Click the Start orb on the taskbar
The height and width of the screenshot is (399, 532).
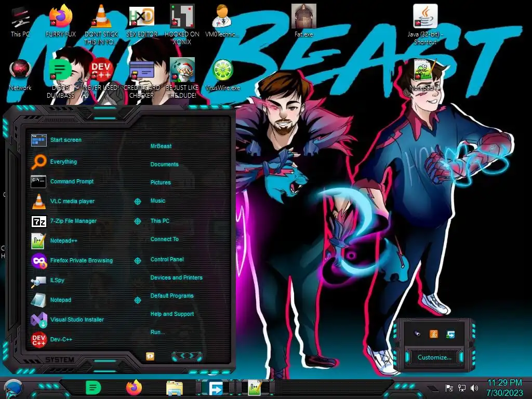coord(12,389)
